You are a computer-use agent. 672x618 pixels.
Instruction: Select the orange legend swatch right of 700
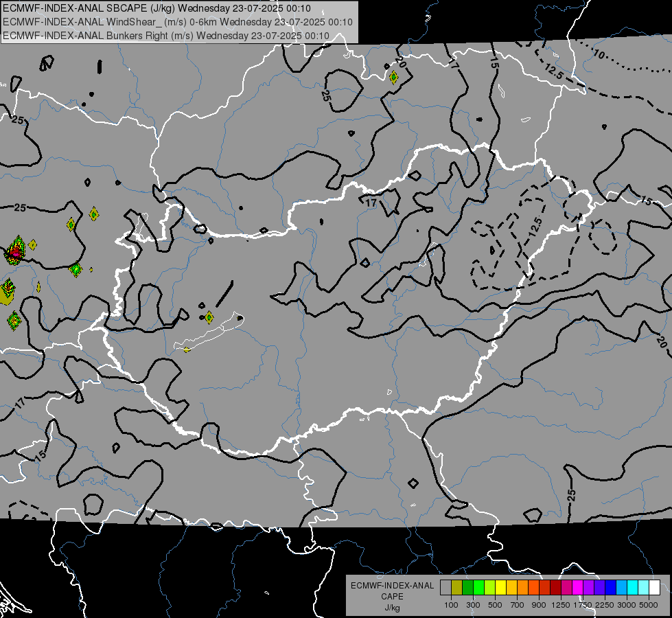coord(523,587)
